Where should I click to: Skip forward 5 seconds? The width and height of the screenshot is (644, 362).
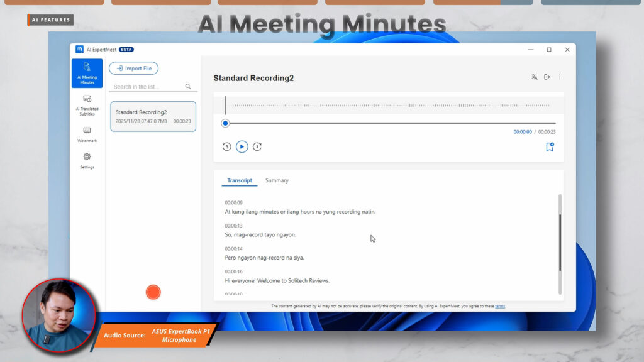[x=257, y=147]
